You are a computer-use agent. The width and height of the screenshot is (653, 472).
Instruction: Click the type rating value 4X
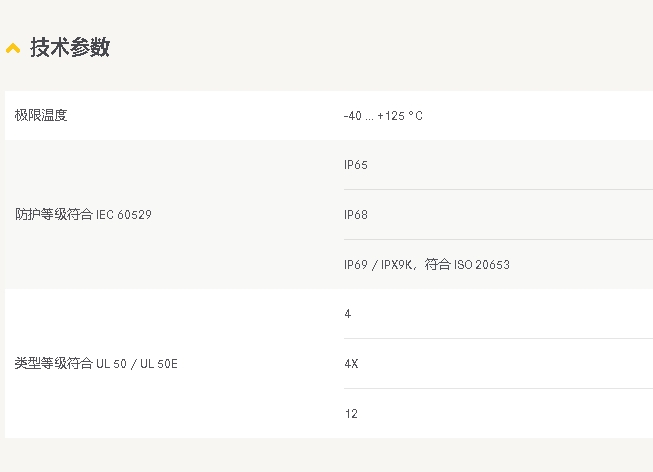point(351,364)
